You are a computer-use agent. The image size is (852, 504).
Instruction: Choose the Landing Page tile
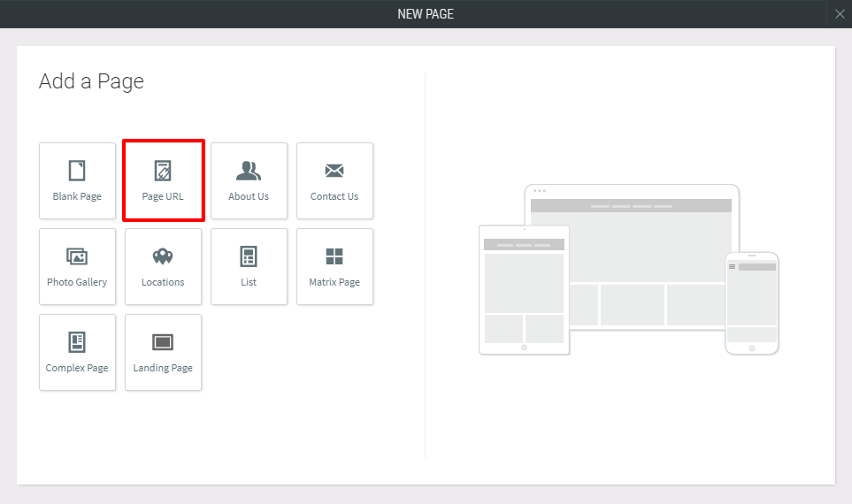pos(163,353)
